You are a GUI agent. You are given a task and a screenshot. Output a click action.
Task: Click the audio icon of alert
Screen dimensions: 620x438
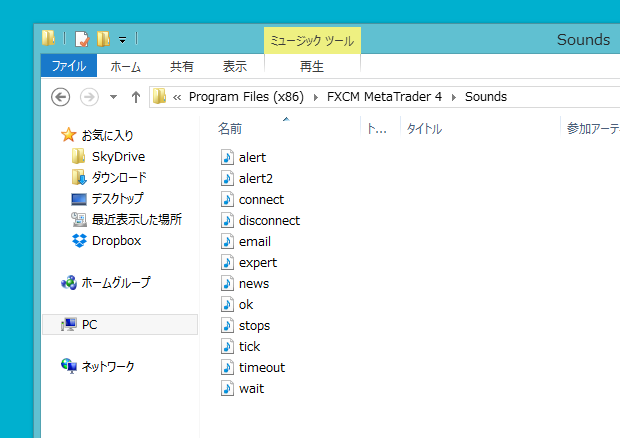pyautogui.click(x=227, y=157)
